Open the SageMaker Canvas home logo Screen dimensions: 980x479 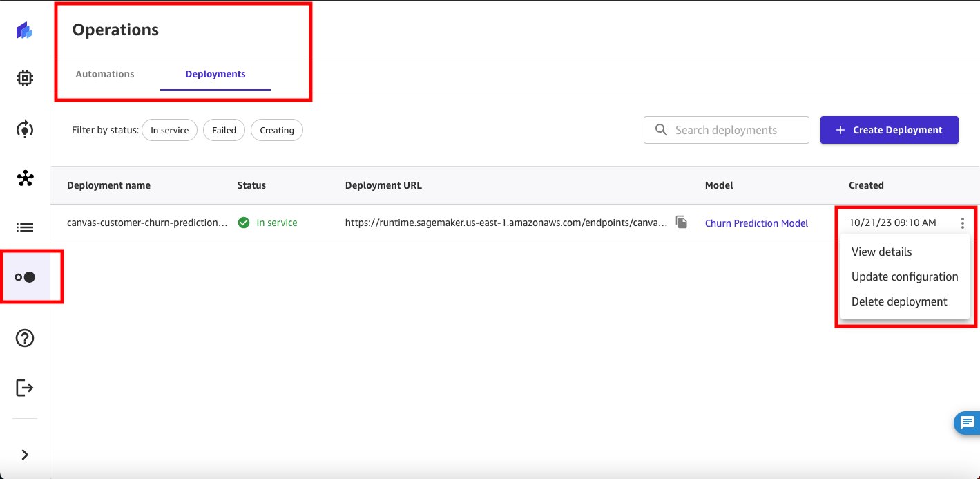[x=25, y=30]
